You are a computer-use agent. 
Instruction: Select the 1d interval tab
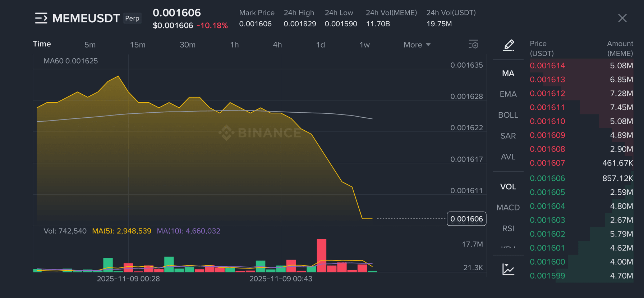pos(320,45)
